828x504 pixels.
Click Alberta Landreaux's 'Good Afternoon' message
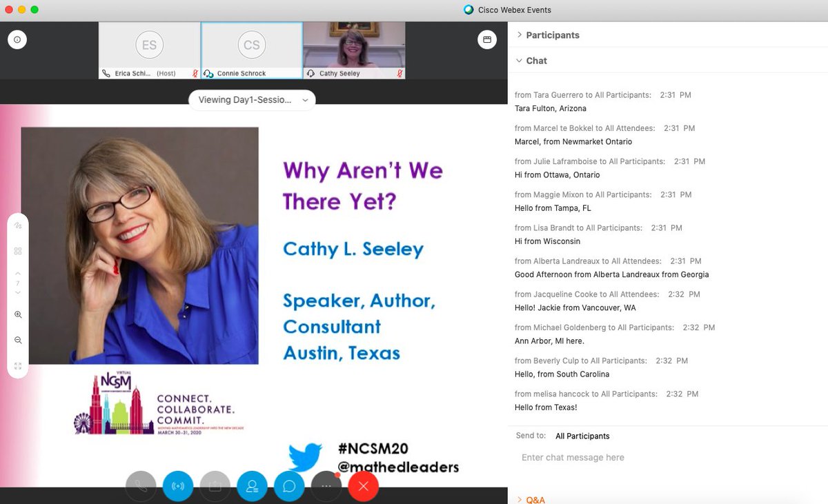pyautogui.click(x=612, y=274)
